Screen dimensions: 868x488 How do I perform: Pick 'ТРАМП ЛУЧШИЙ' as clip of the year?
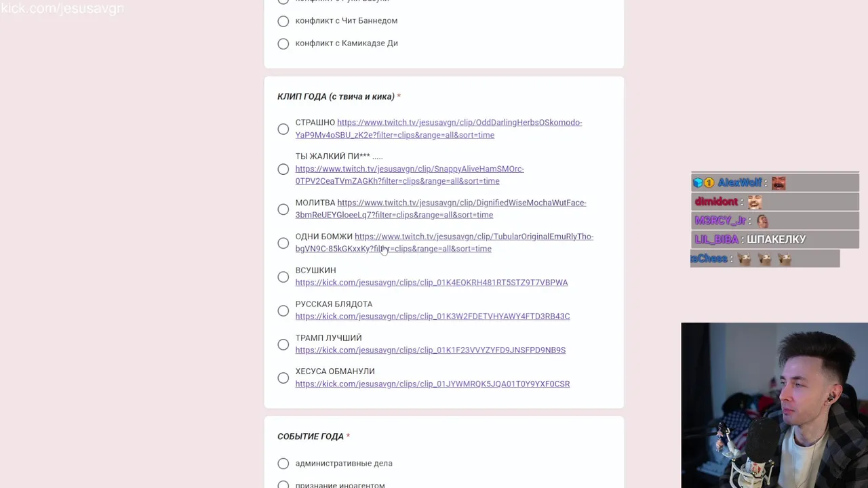pyautogui.click(x=283, y=344)
